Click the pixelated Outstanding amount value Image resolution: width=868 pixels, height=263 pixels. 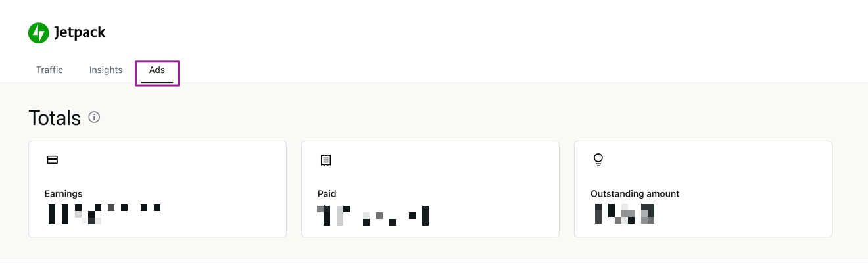click(x=624, y=214)
